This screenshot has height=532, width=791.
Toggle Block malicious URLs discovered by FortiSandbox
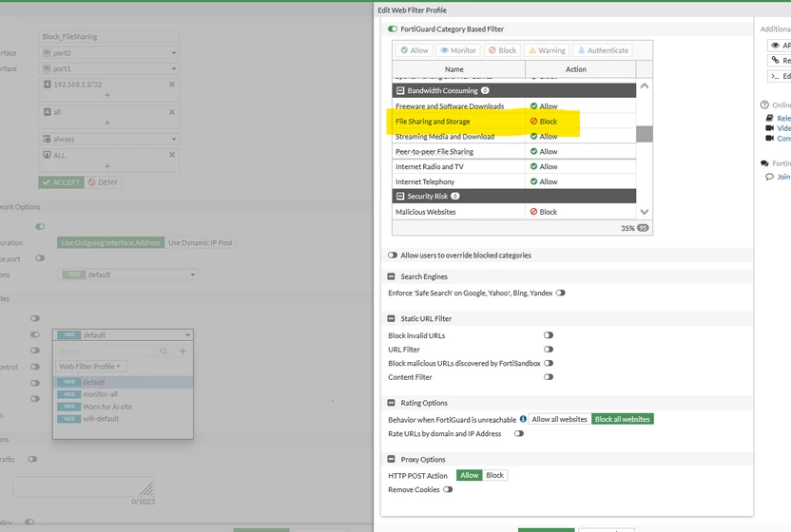[549, 363]
